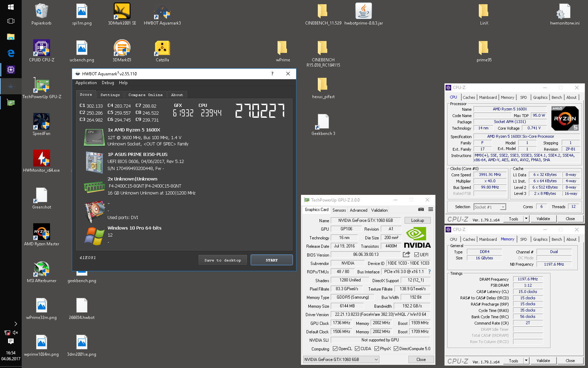Toggle PhysX checkbox in GPU-Z
The height and width of the screenshot is (368, 588).
(x=377, y=349)
